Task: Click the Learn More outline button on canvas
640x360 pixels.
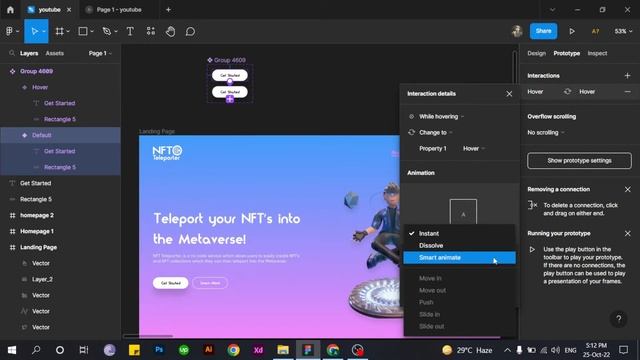Action: pos(210,283)
